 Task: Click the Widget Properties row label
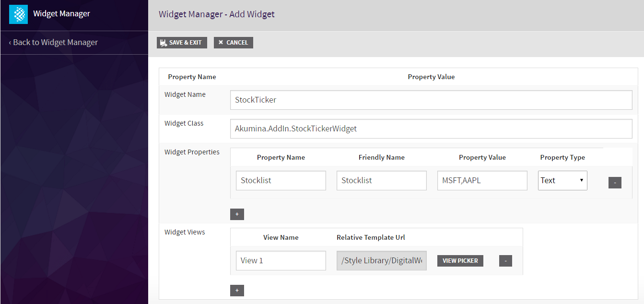(192, 152)
